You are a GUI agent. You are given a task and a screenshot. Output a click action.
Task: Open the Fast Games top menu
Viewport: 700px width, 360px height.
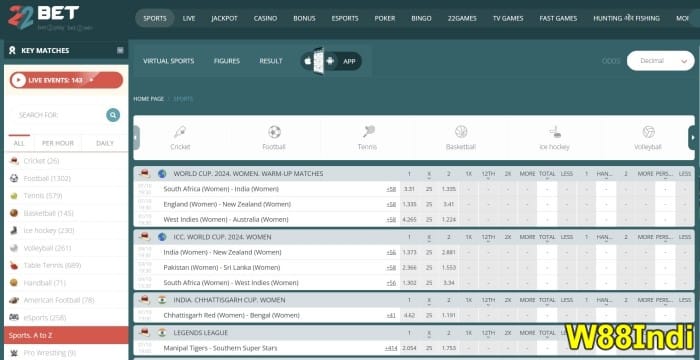pyautogui.click(x=558, y=18)
